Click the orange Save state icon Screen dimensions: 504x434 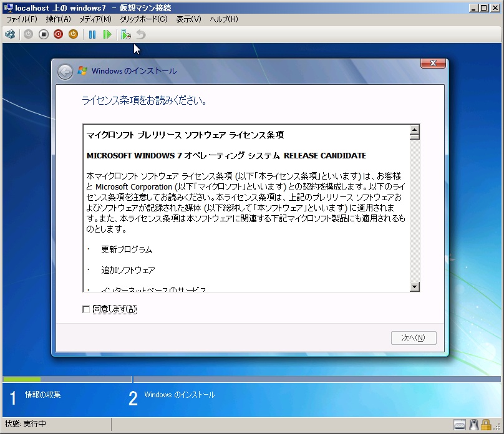pyautogui.click(x=73, y=34)
